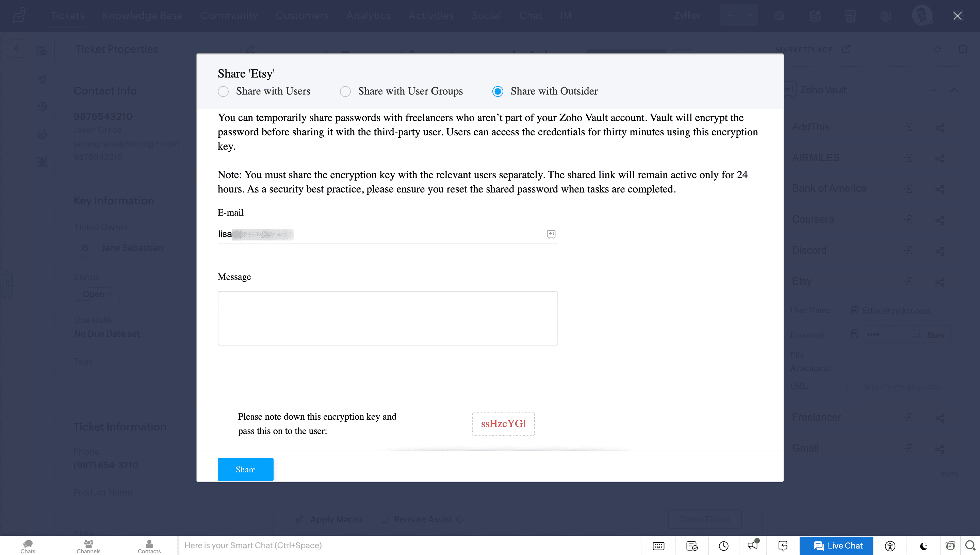Screen dimensions: 980x555
Task: Open the user profile avatar
Action: [x=922, y=16]
